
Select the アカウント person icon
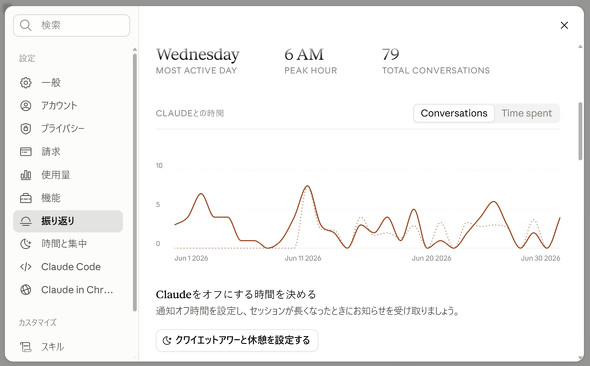click(26, 106)
